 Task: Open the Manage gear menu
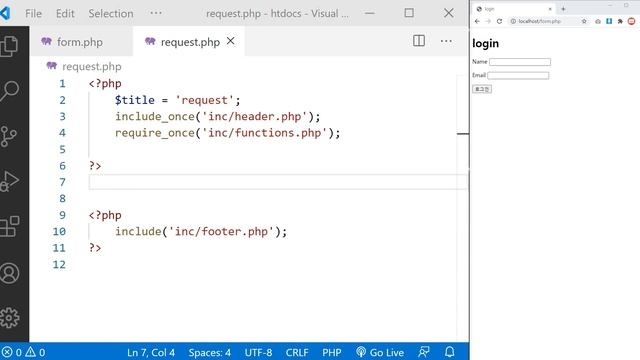[x=9, y=318]
